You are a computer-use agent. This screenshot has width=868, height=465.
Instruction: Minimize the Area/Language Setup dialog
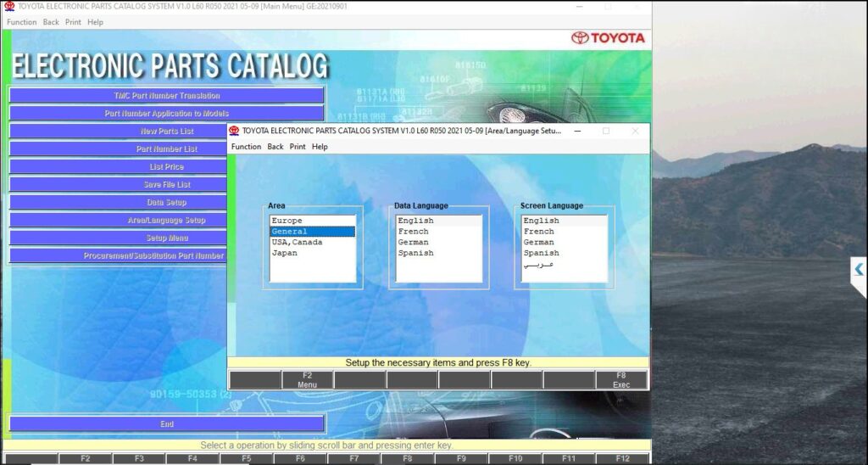[x=577, y=131]
